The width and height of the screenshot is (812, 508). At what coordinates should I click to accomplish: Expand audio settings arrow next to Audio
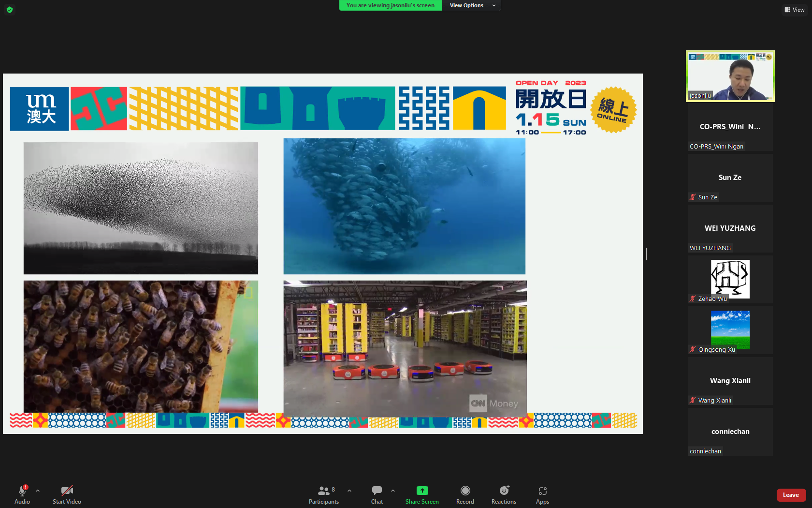pos(38,491)
